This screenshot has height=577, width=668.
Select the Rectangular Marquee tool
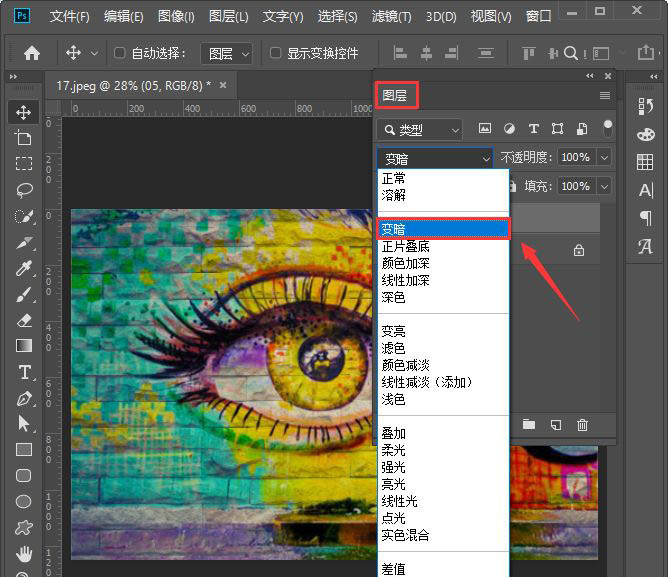23,164
